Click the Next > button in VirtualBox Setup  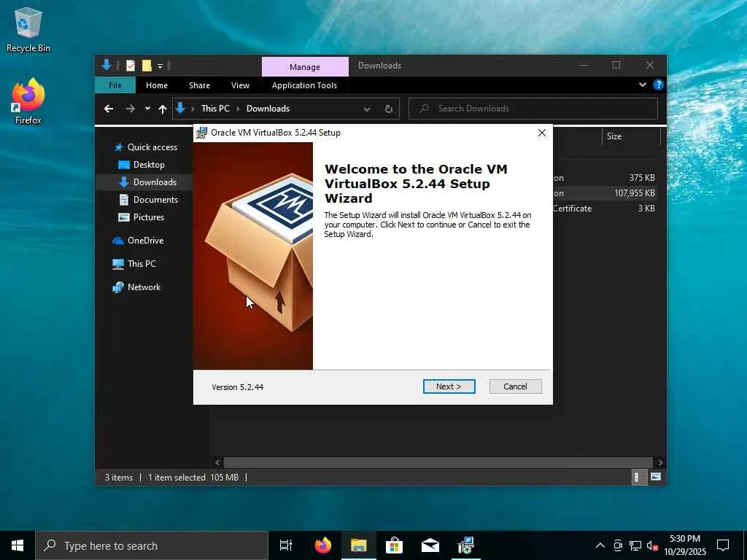(449, 386)
